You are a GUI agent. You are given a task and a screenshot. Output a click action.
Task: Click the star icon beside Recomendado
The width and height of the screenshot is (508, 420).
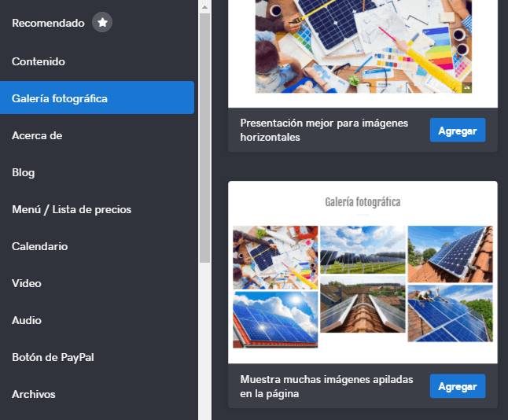(x=102, y=22)
